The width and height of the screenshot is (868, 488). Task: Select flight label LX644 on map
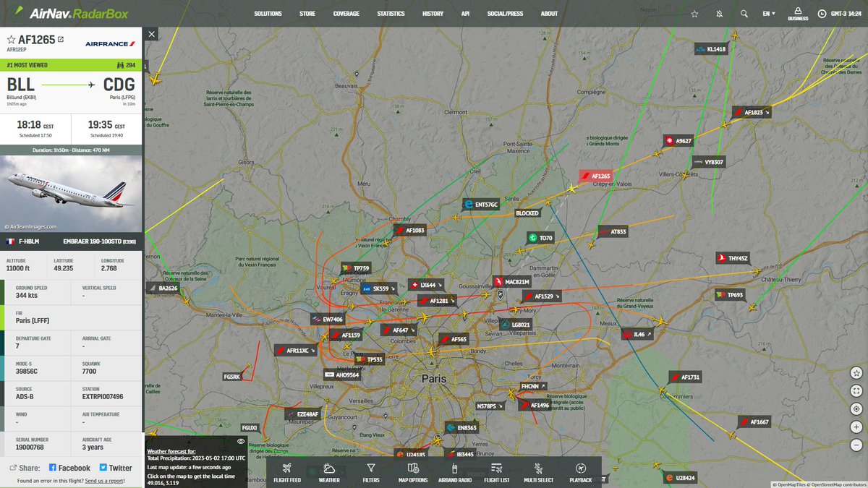[426, 285]
